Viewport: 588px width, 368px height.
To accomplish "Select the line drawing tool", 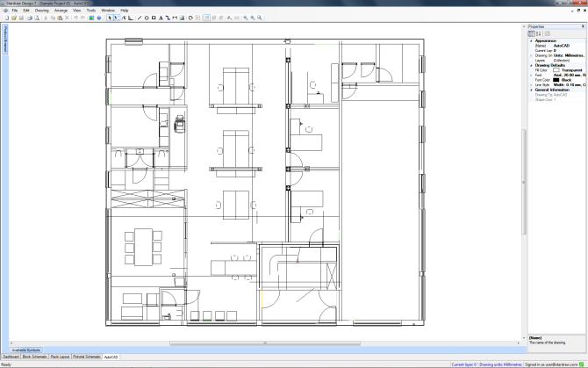I will point(138,18).
